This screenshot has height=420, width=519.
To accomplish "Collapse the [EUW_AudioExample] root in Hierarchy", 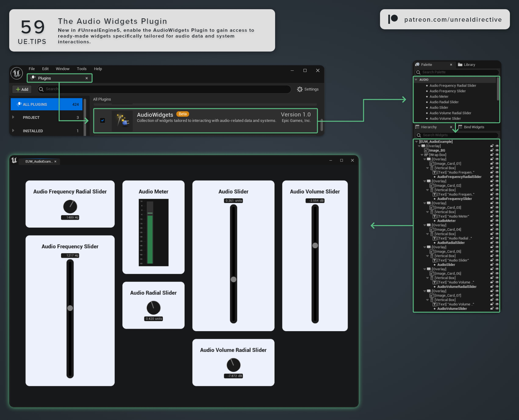I will (417, 141).
